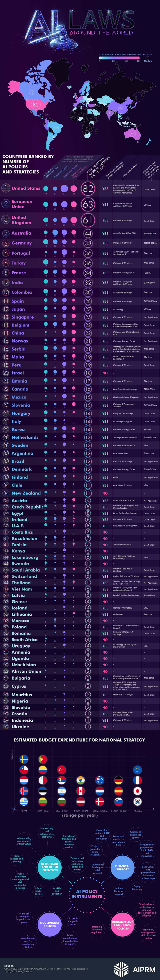Select the Japan flag icon
Image resolution: width=160 pixels, height=980 pixels.
click(137, 791)
